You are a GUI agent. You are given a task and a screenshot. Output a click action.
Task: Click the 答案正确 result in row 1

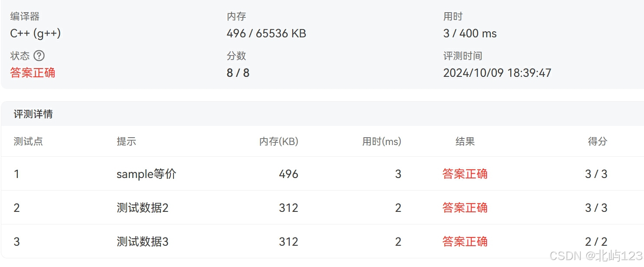(464, 174)
